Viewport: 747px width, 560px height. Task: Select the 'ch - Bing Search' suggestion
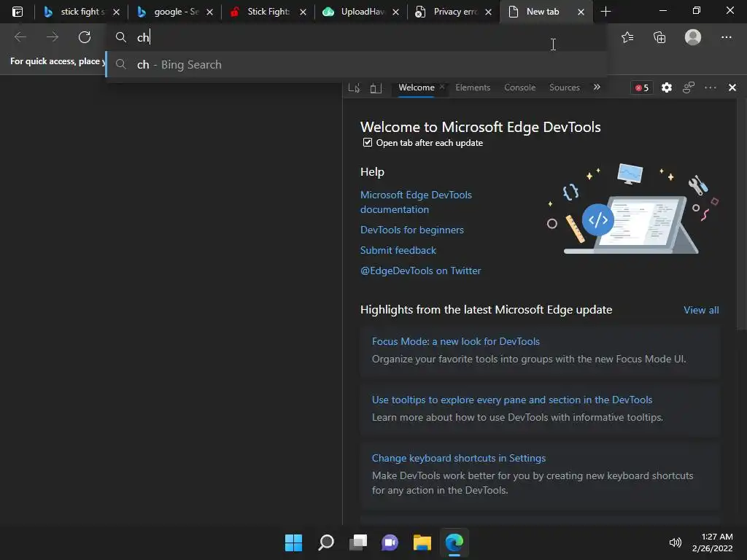pos(356,64)
